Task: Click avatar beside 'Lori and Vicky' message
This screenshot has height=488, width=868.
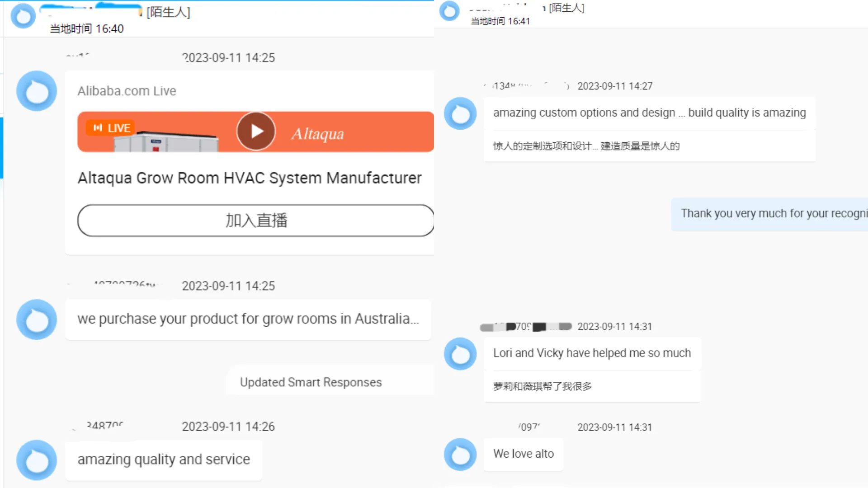Action: click(460, 354)
